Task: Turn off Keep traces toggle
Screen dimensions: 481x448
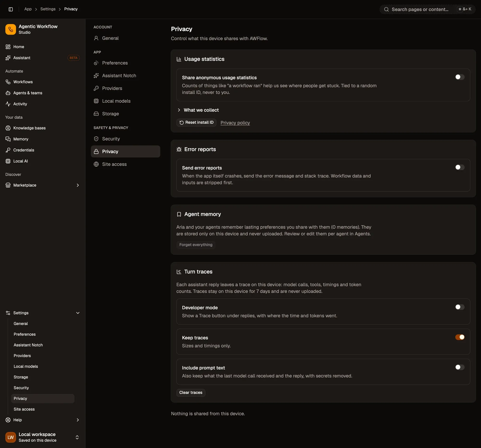Action: tap(459, 337)
